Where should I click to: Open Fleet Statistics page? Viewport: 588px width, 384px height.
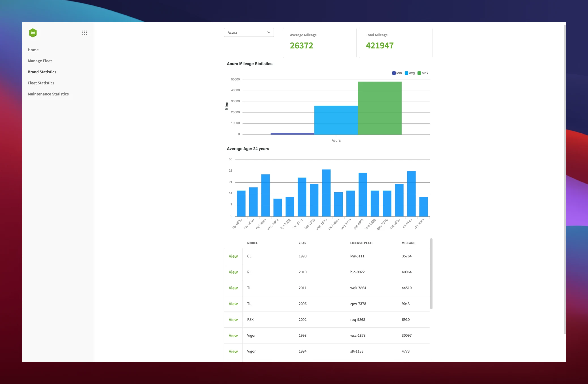coord(41,83)
